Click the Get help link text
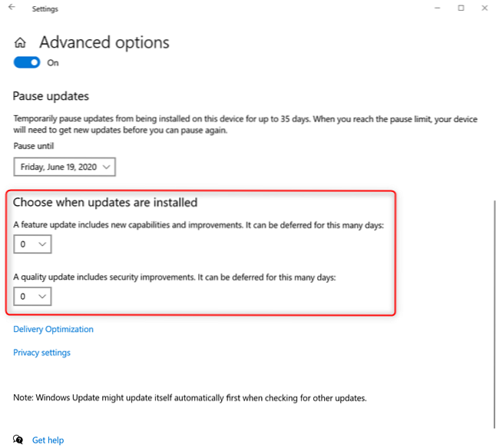This screenshot has width=496, height=448. coord(48,440)
